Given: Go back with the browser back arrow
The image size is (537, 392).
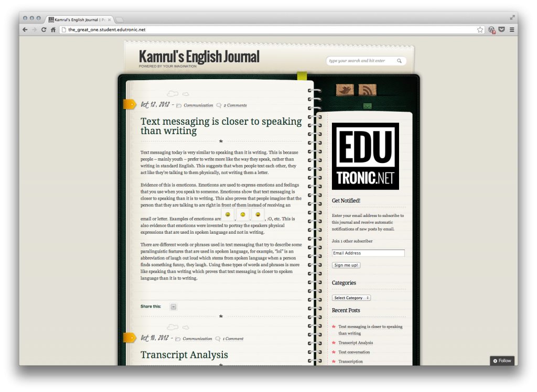Looking at the screenshot, I should coord(25,30).
